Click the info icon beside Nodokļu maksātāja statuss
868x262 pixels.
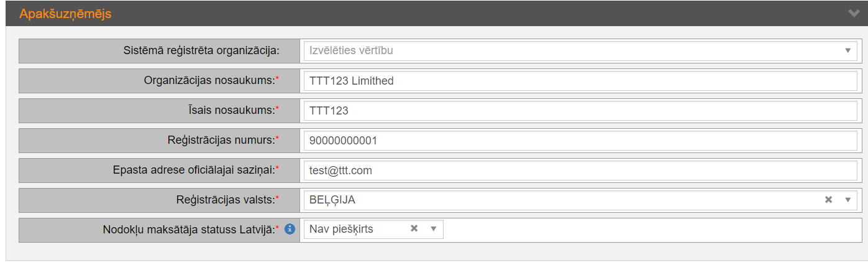pyautogui.click(x=290, y=230)
